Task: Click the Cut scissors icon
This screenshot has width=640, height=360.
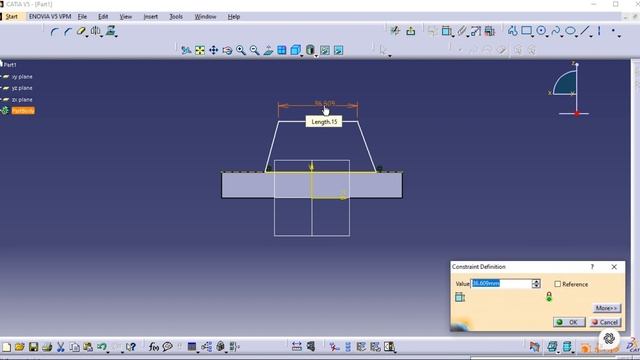Action: point(60,347)
